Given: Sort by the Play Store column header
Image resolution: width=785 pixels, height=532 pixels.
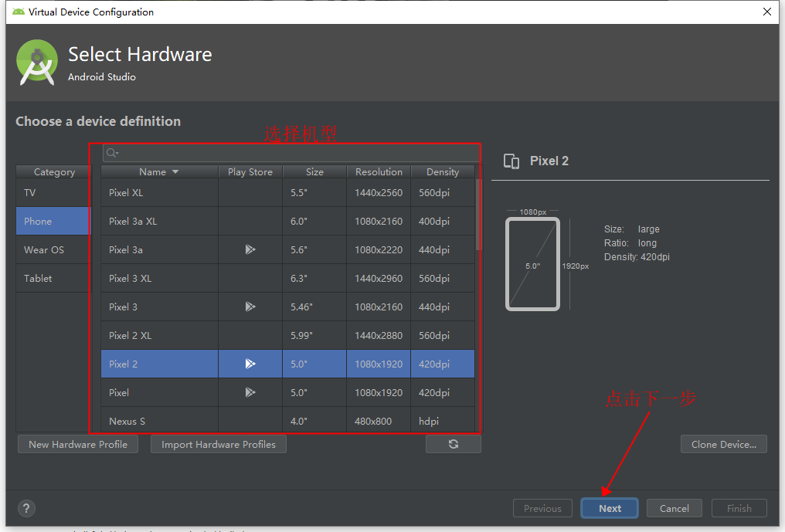Looking at the screenshot, I should coord(250,171).
